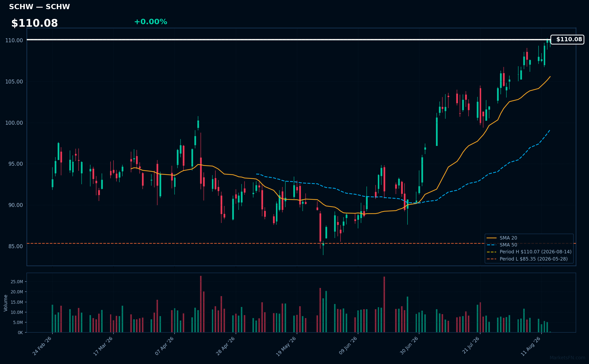Viewport: 589px width, 364px height.
Task: Select the "90.00" price axis label
Action: (x=16, y=205)
